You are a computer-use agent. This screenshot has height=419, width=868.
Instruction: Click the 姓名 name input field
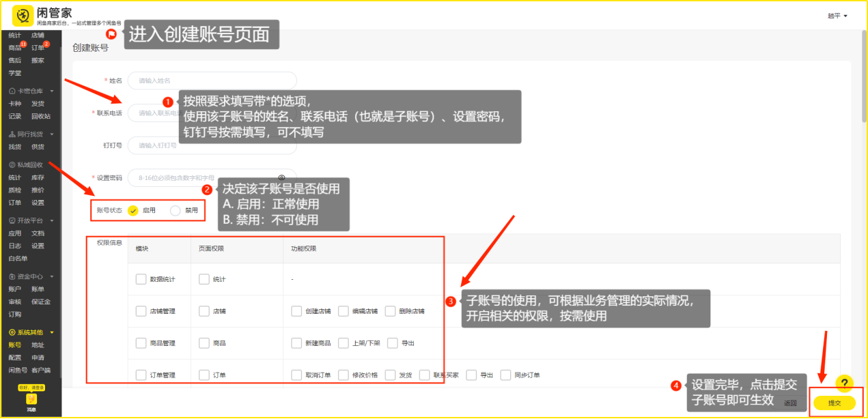pos(212,81)
